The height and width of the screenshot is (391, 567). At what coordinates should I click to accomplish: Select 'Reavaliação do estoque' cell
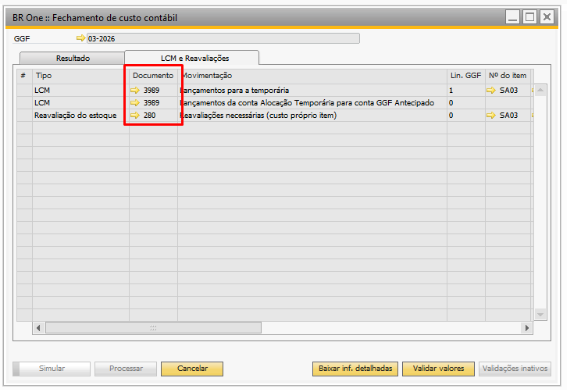pyautogui.click(x=81, y=115)
